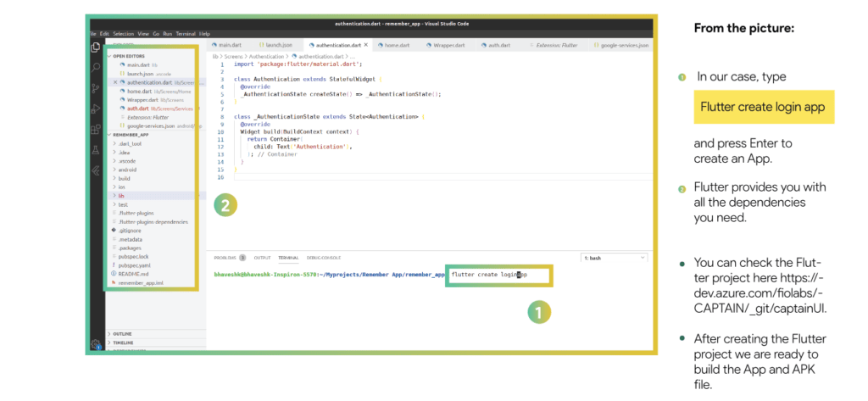The image size is (868, 401).
Task: Open the Flutter icon in the activity bar
Action: click(x=97, y=170)
